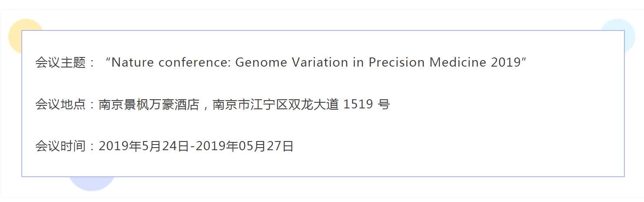Click the word "in" in the conference title
This screenshot has height=202, width=644.
click(358, 63)
